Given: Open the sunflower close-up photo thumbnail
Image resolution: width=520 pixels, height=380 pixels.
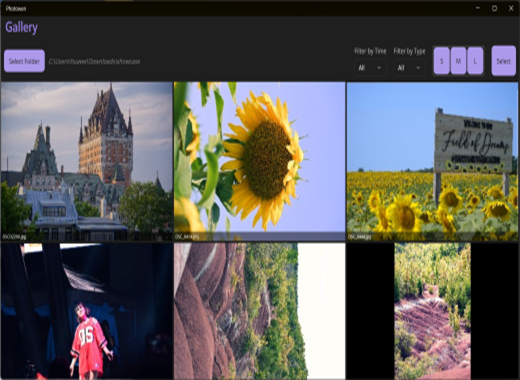Looking at the screenshot, I should point(260,161).
